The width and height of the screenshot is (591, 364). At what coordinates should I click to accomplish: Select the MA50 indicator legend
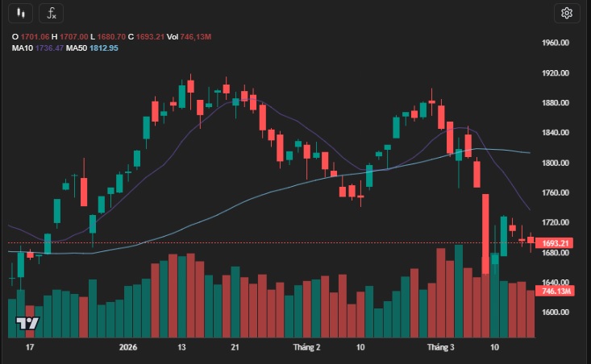77,48
